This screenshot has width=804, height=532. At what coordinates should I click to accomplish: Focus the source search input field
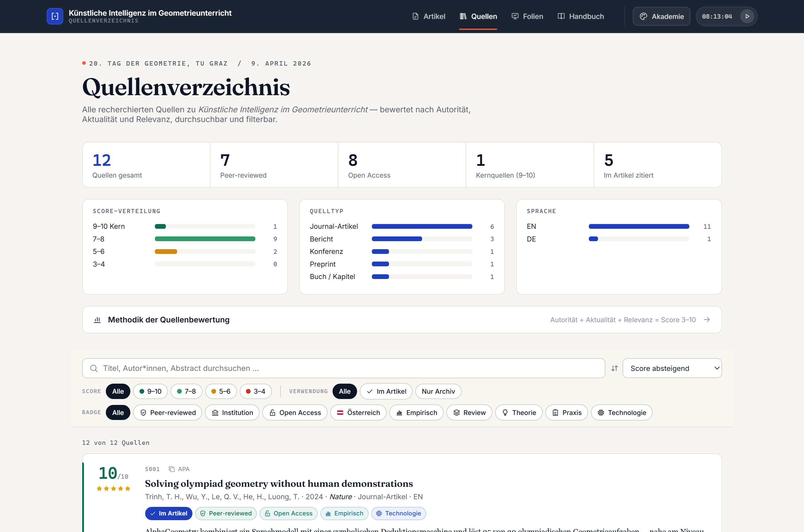[343, 368]
